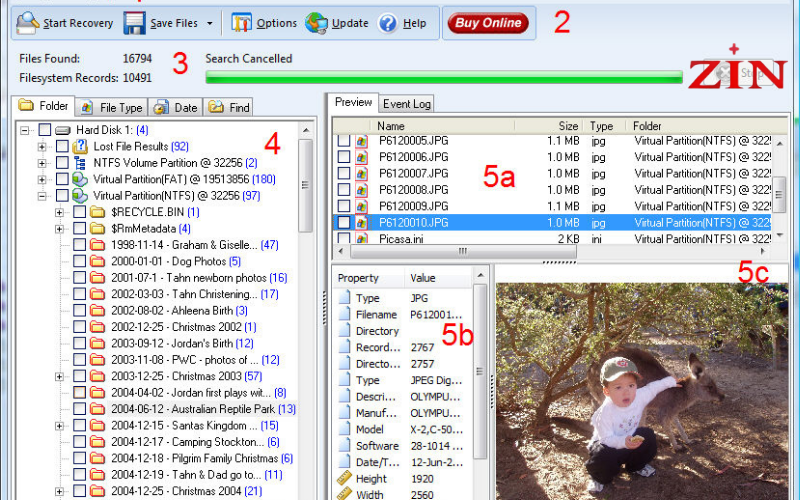Collapse the Virtual Partition(NTFS) node

click(x=42, y=196)
